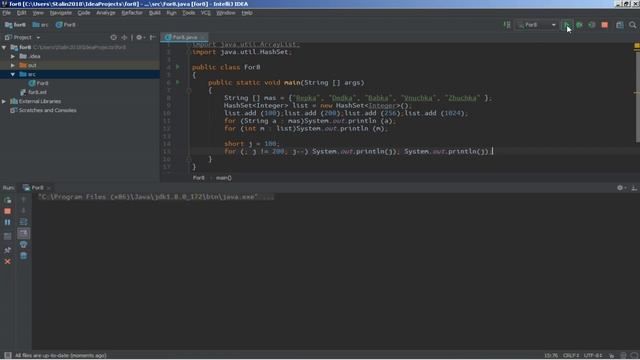Start debugging with the Debug icon
This screenshot has height=360, width=640.
pos(579,25)
